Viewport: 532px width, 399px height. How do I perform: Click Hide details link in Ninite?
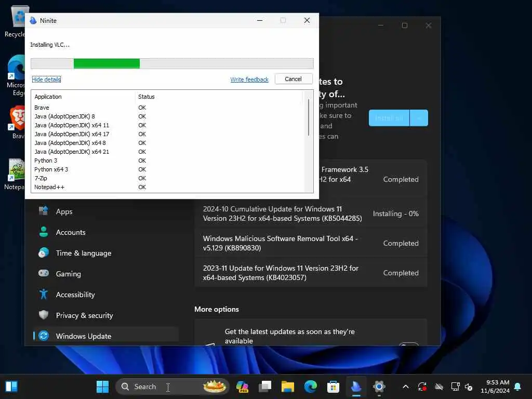click(46, 79)
